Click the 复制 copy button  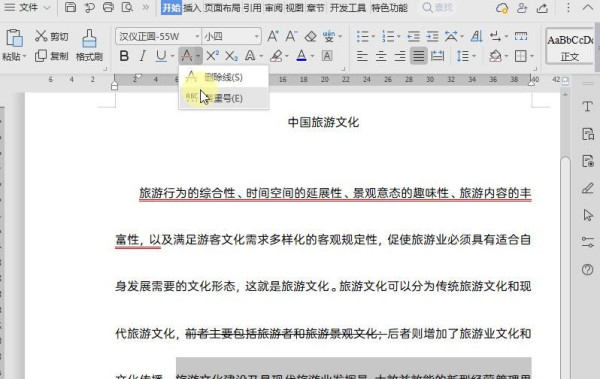pos(52,56)
